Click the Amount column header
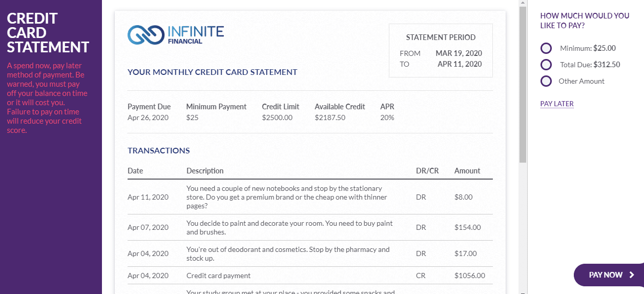644x294 pixels. tap(467, 171)
